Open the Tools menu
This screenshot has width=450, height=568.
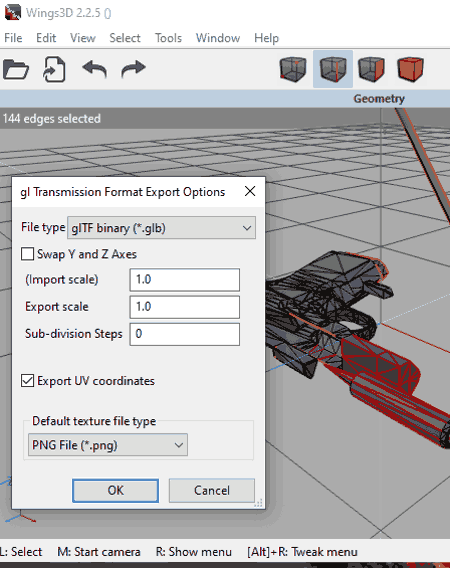click(168, 38)
